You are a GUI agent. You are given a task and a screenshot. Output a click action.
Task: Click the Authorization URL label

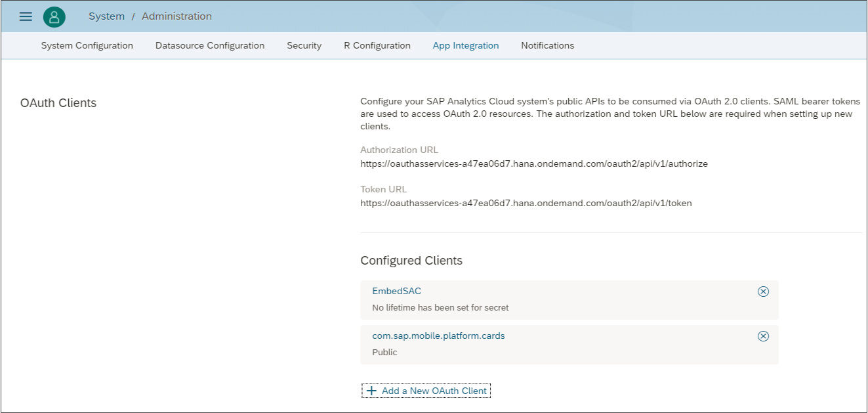399,150
